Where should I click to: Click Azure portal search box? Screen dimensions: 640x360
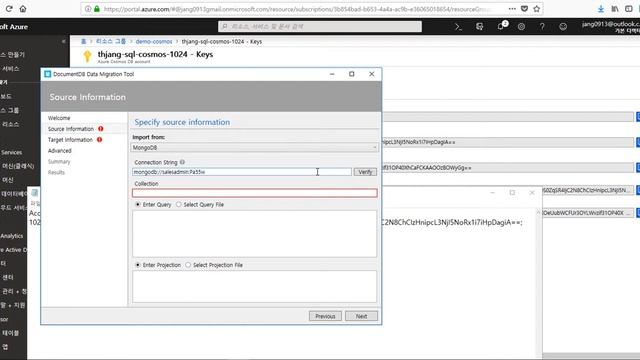[x=320, y=27]
